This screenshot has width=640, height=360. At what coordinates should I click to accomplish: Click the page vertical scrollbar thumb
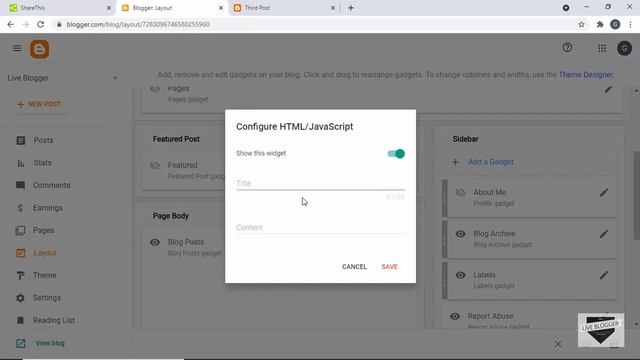[x=636, y=196]
